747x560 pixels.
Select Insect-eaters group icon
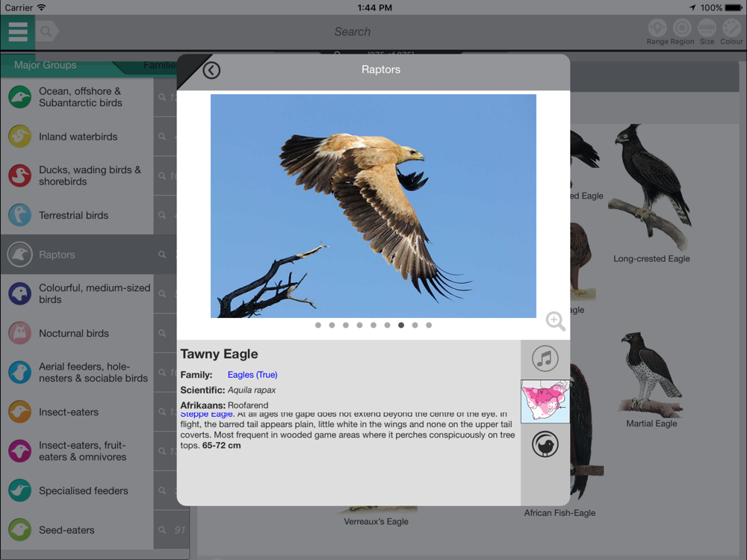pos(19,412)
